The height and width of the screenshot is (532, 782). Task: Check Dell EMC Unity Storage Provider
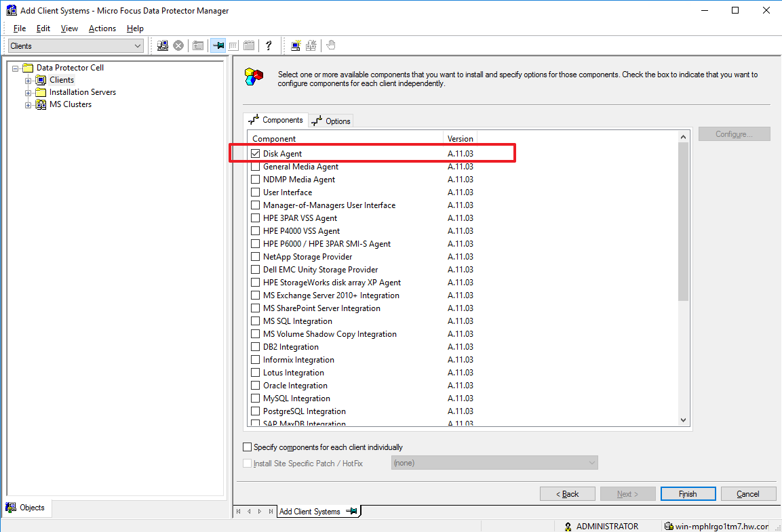coord(255,270)
